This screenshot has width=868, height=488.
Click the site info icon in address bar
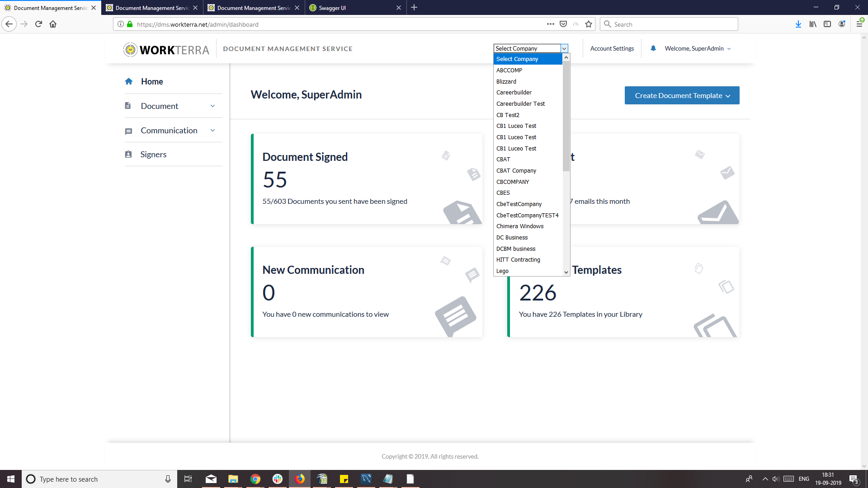click(121, 24)
